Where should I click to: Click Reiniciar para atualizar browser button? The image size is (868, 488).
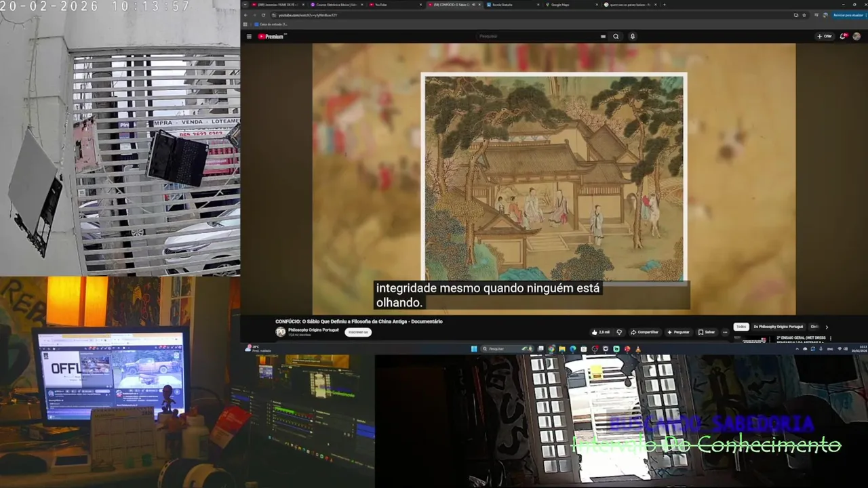coord(848,15)
